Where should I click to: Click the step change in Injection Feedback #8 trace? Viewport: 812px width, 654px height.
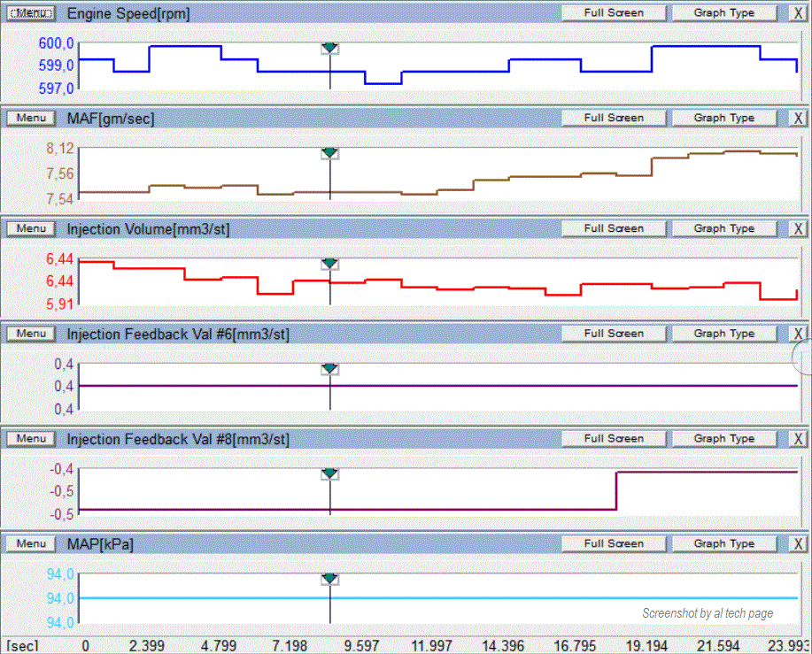pos(616,491)
